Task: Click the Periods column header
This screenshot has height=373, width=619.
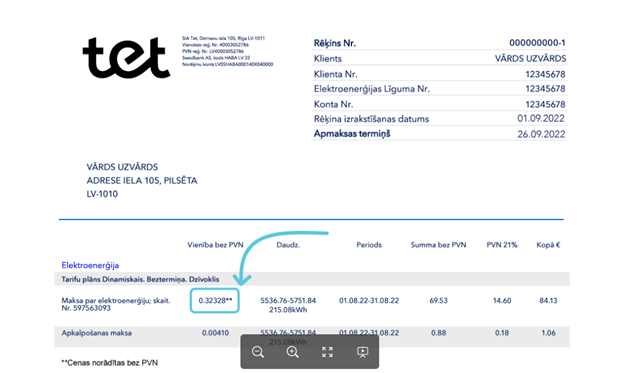Action: coord(369,245)
